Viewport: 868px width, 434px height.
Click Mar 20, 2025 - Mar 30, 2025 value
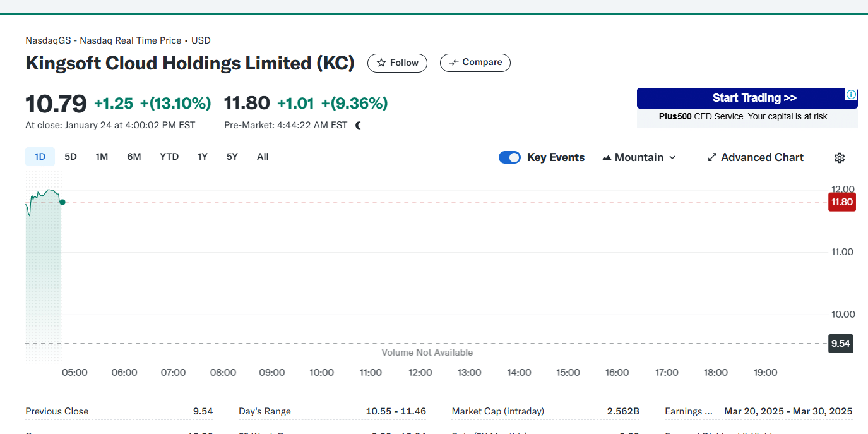pyautogui.click(x=788, y=411)
